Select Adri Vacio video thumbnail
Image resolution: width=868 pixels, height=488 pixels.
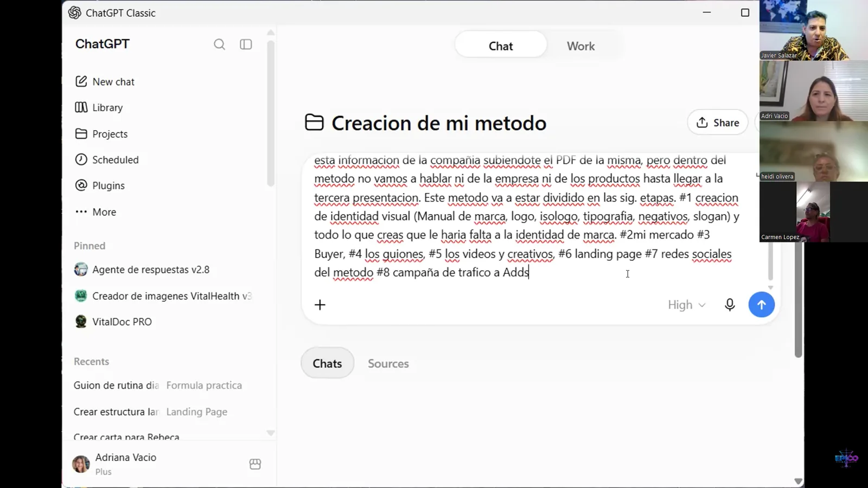pos(814,91)
